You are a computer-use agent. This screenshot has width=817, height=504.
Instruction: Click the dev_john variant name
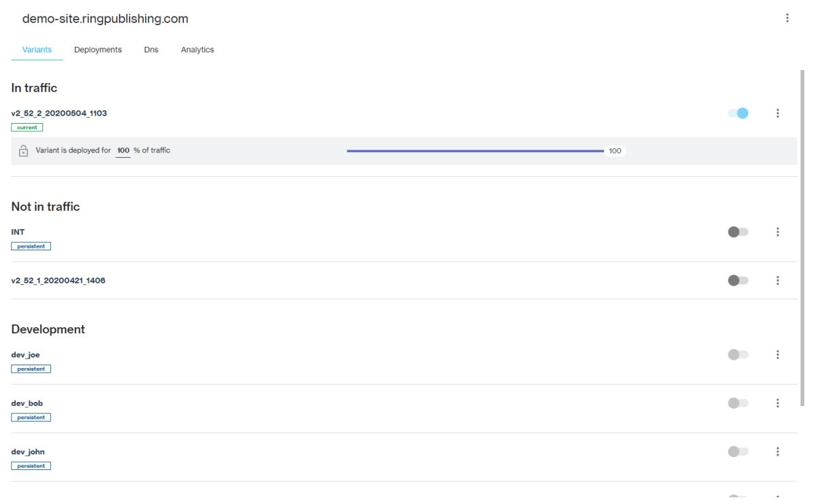(28, 452)
